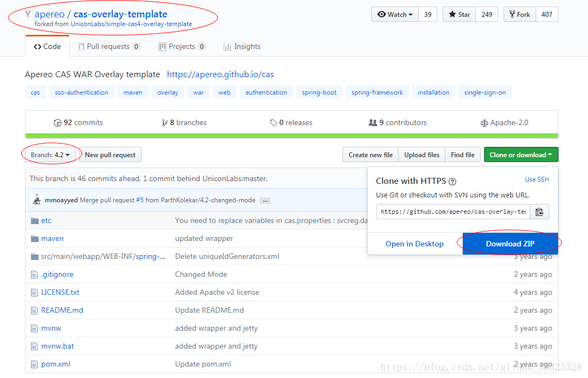Click the etc folder icon
Screen dimensions: 588x378
[x=35, y=221]
